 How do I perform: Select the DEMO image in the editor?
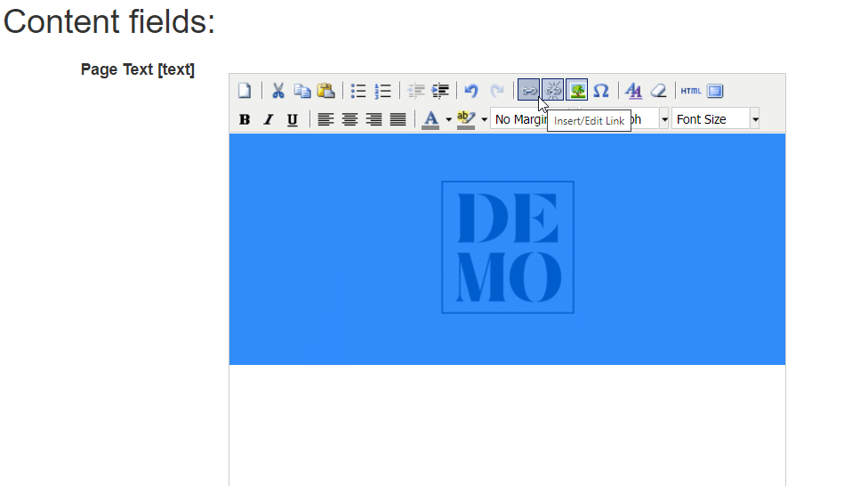(x=508, y=247)
